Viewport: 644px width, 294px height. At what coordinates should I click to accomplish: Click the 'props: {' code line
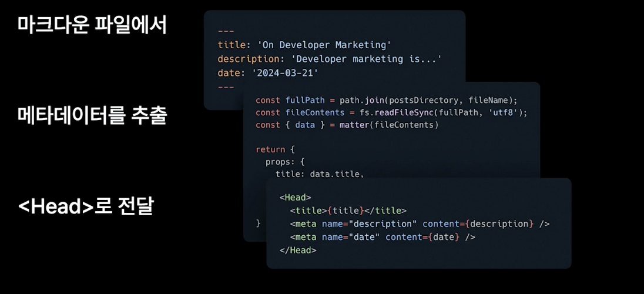pyautogui.click(x=285, y=162)
